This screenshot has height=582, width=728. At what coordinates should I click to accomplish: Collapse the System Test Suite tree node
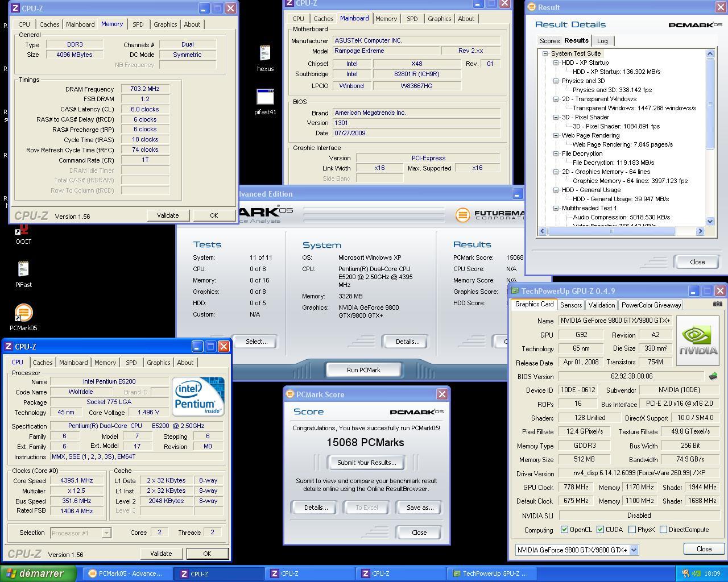pos(545,53)
